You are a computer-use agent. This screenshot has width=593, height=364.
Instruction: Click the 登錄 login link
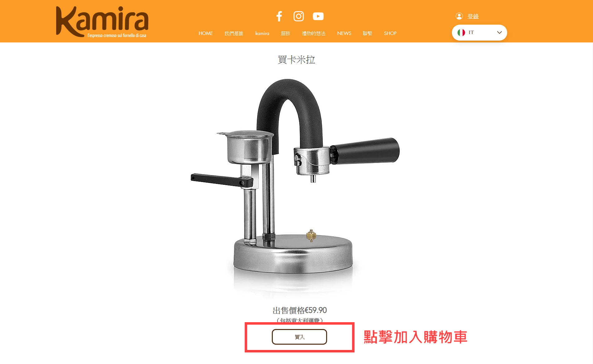(473, 16)
